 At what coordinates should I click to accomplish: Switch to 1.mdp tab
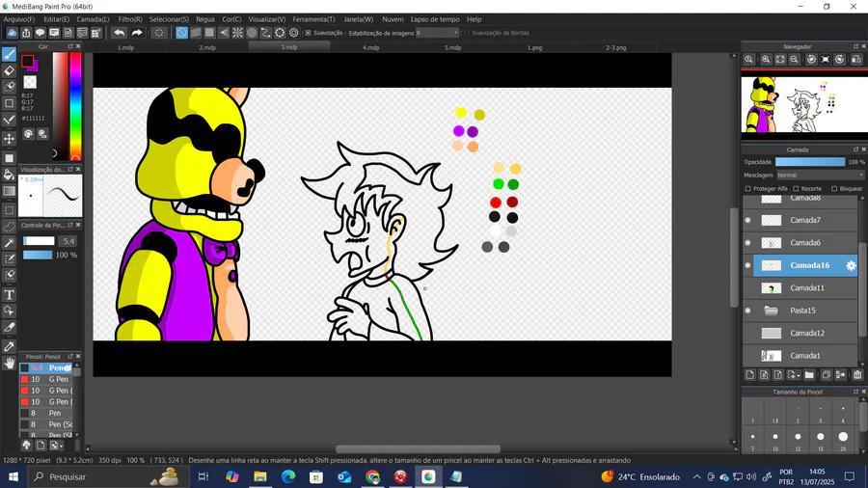point(125,47)
